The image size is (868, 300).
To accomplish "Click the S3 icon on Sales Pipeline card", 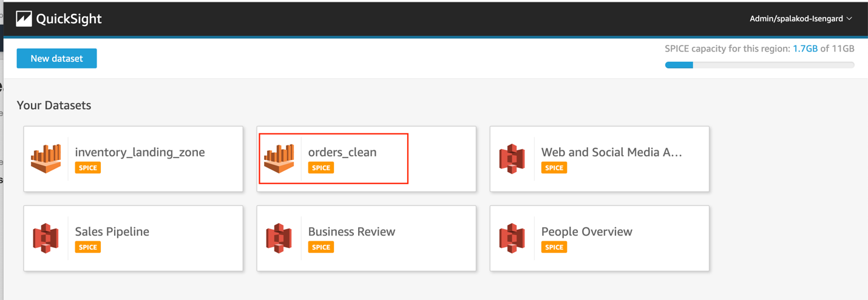I will [46, 238].
